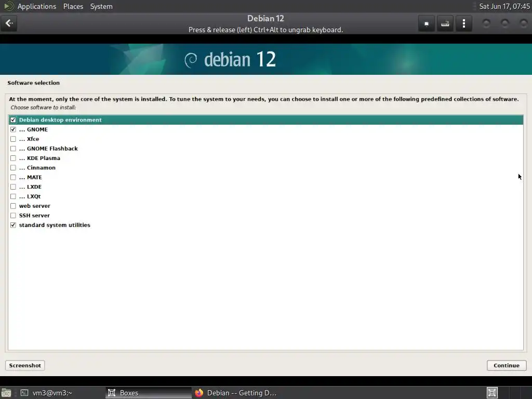
Task: Enable GNOME Flashback option
Action: tap(13, 149)
